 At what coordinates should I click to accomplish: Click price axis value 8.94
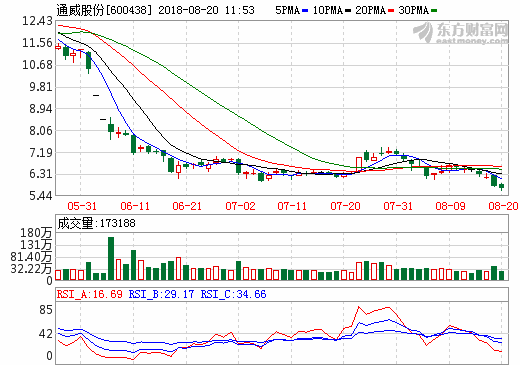coord(41,109)
